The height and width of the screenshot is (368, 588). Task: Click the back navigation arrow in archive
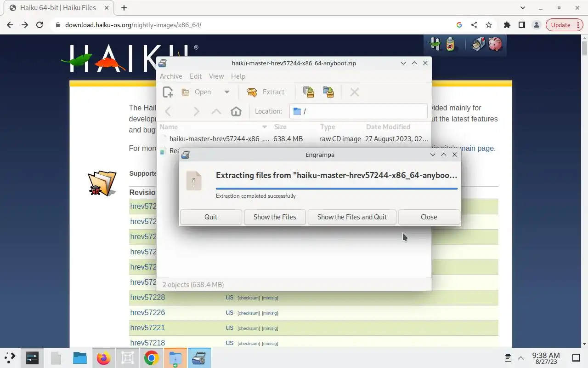168,111
